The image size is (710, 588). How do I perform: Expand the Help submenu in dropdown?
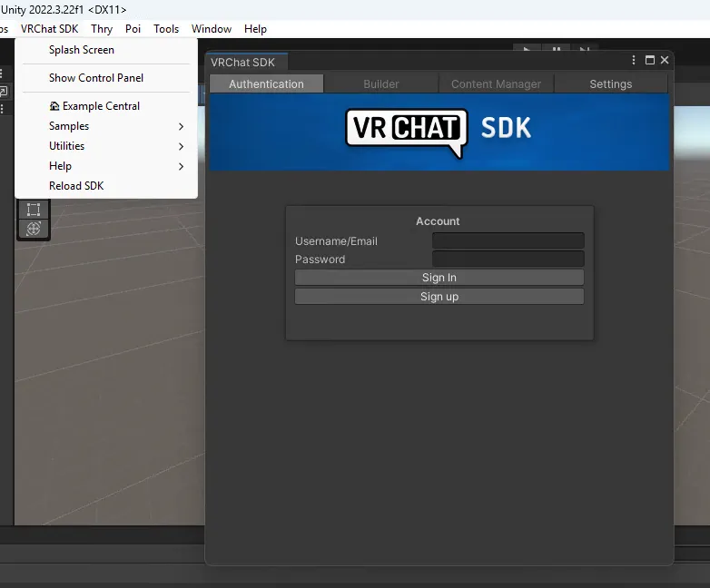coord(106,166)
